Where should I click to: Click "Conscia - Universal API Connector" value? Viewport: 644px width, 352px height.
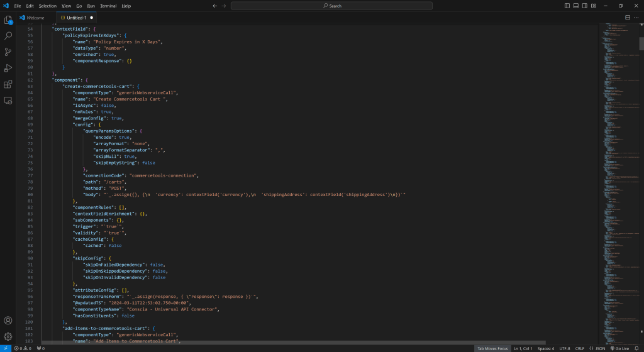(x=172, y=309)
